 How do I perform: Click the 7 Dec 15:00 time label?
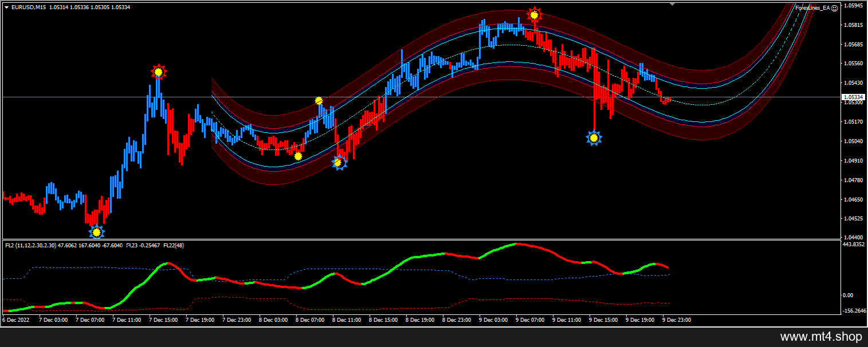163,320
